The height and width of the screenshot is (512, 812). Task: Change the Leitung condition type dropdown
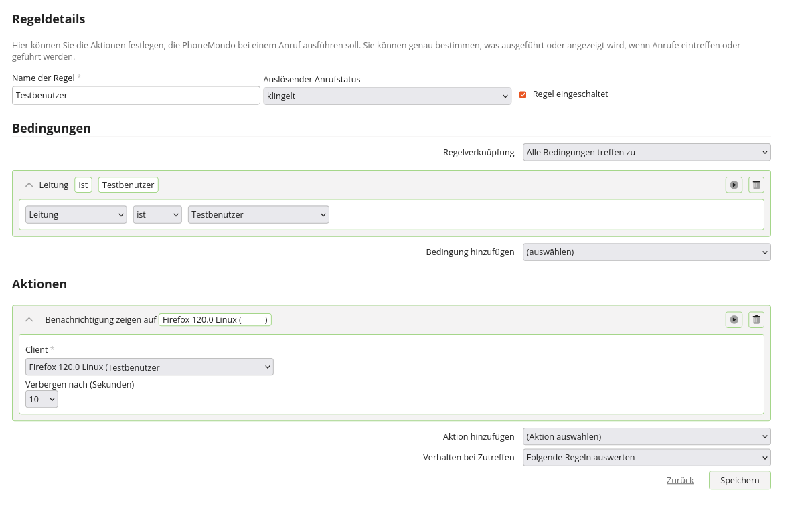click(x=76, y=215)
